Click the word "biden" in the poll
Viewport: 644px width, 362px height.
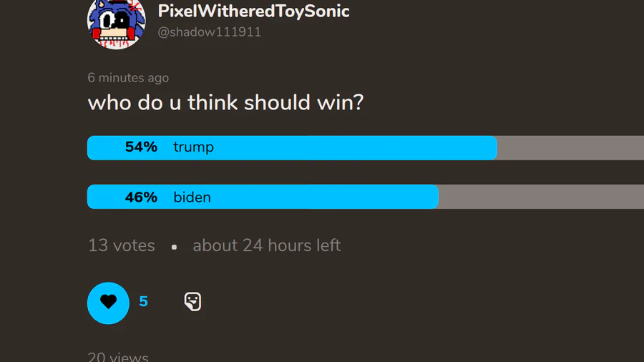click(192, 197)
